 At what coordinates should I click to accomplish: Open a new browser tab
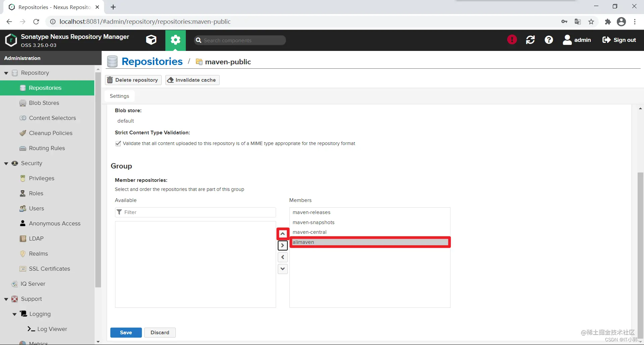[113, 7]
